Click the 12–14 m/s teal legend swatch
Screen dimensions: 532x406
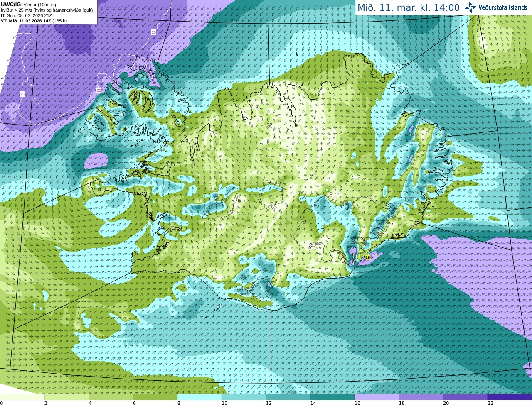288,397
